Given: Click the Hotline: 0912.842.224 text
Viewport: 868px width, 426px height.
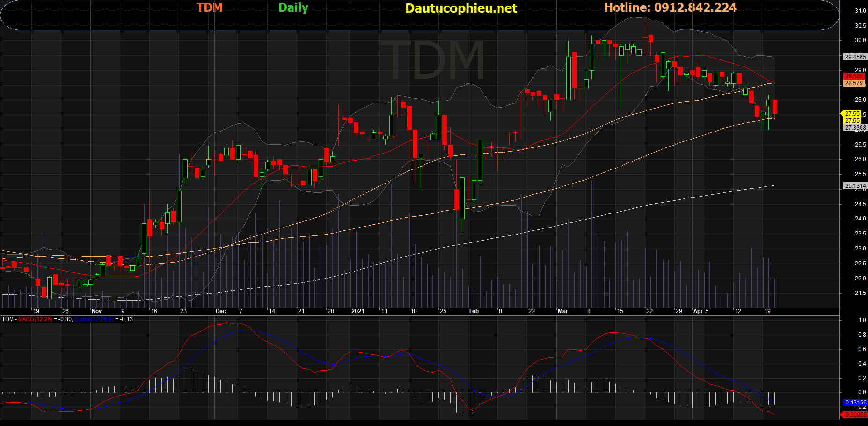Looking at the screenshot, I should pos(670,7).
